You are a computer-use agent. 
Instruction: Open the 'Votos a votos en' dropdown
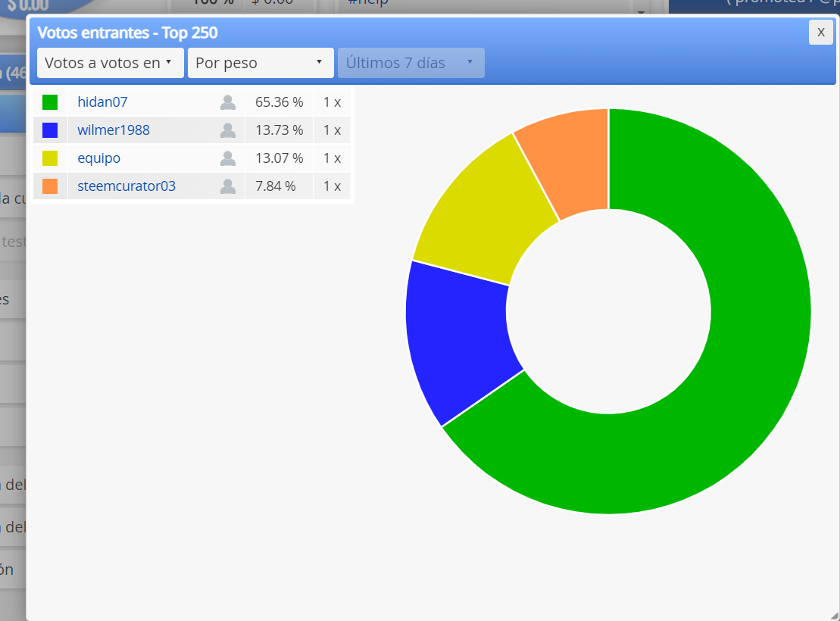point(111,63)
